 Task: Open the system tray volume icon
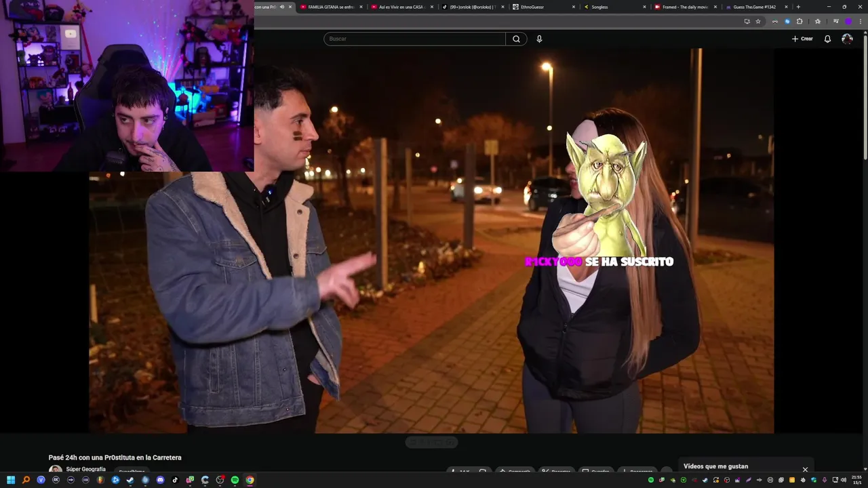844,480
